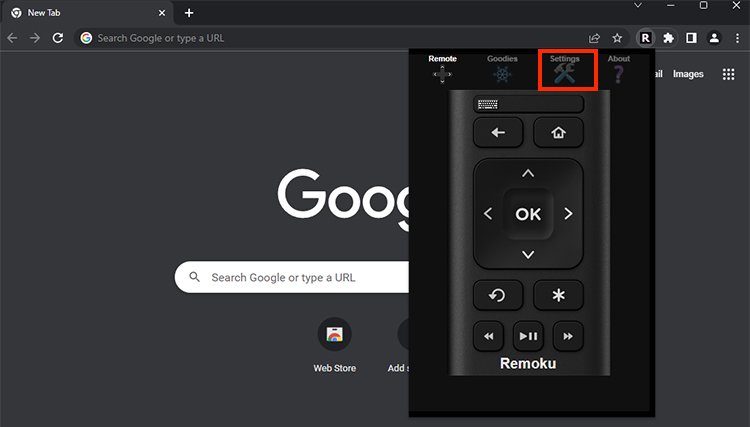Image resolution: width=750 pixels, height=427 pixels.
Task: Open the Google apps grid
Action: click(x=728, y=74)
